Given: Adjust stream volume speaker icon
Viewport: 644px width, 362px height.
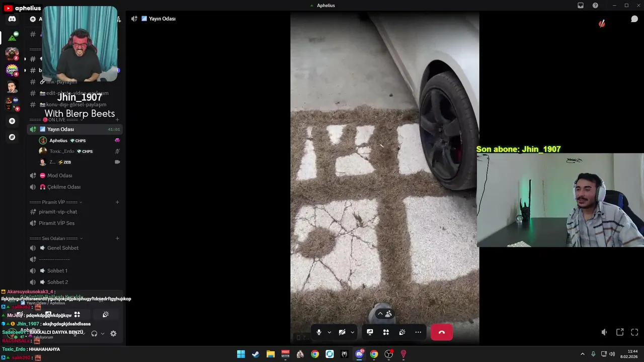Looking at the screenshot, I should [x=604, y=332].
